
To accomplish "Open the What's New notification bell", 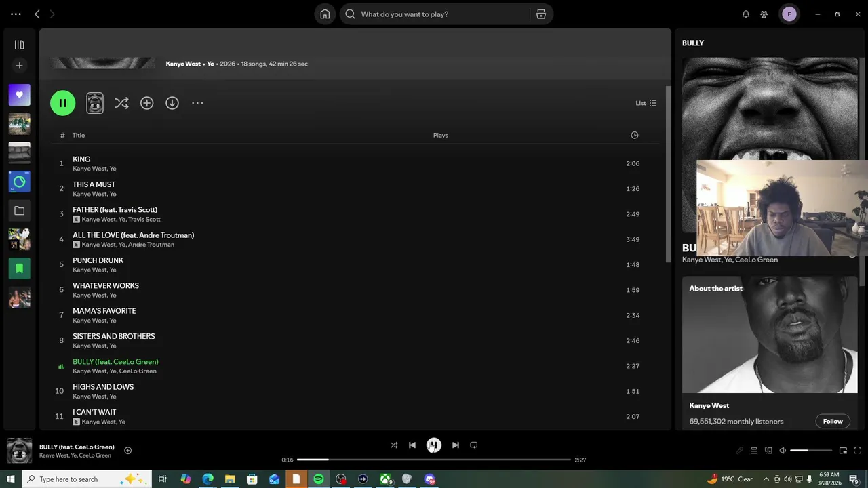I will point(746,14).
